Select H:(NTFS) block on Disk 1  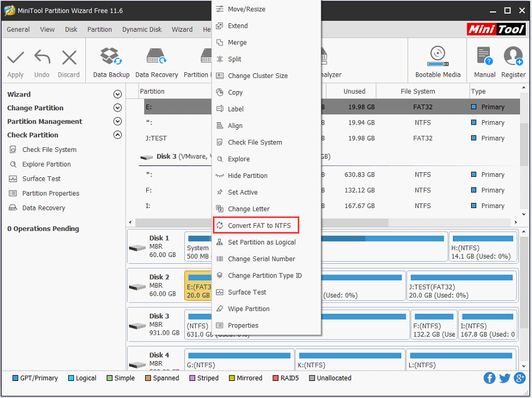(483, 247)
